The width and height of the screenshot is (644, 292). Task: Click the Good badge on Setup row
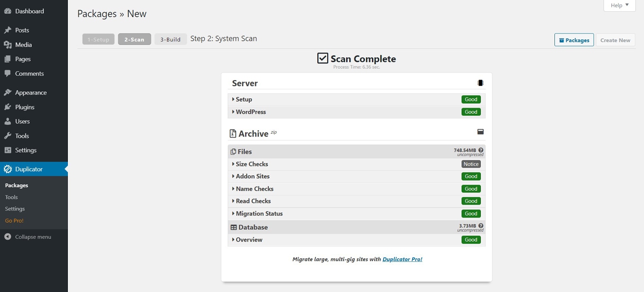click(x=471, y=99)
